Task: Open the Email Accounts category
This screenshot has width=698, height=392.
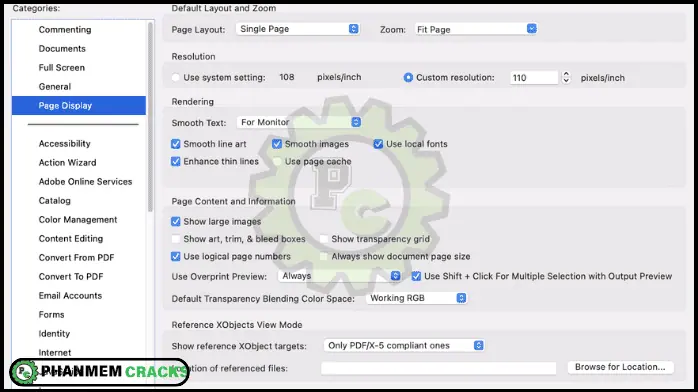Action: [70, 295]
